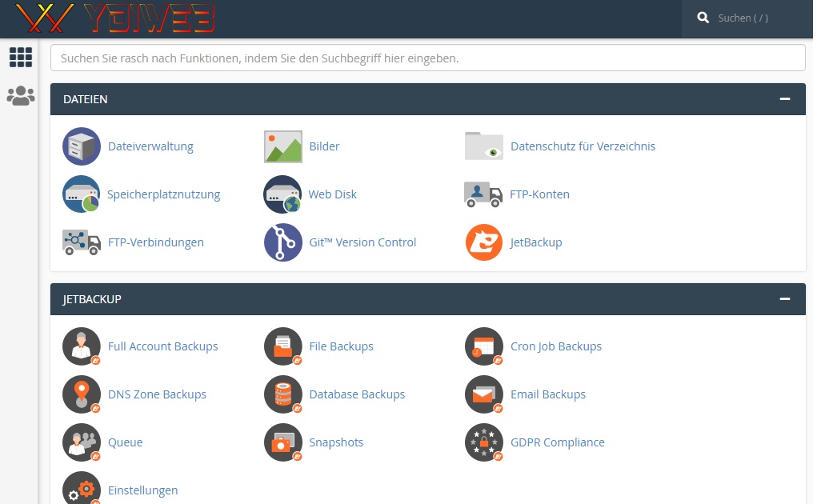Click the Email Backups link

pos(547,394)
